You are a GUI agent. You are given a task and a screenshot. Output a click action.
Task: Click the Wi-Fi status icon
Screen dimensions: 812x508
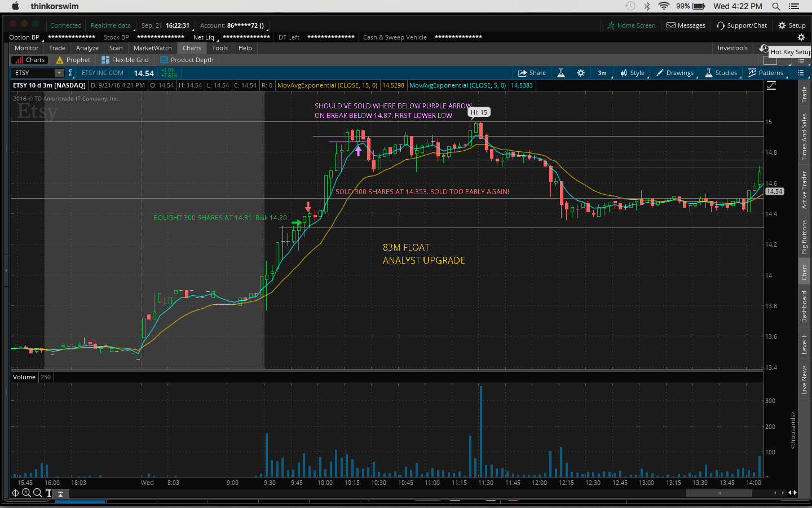tap(664, 6)
